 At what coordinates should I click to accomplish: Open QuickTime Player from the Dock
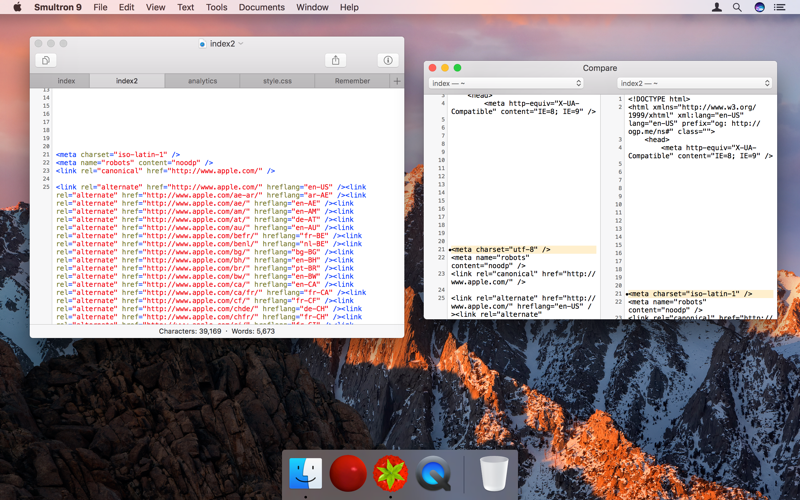[x=433, y=473]
